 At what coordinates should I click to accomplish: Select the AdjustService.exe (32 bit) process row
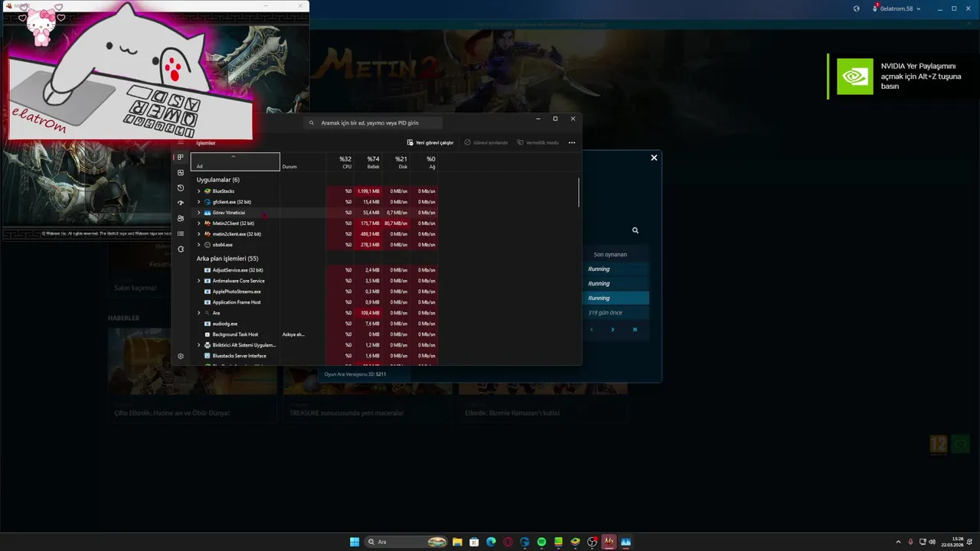point(314,270)
